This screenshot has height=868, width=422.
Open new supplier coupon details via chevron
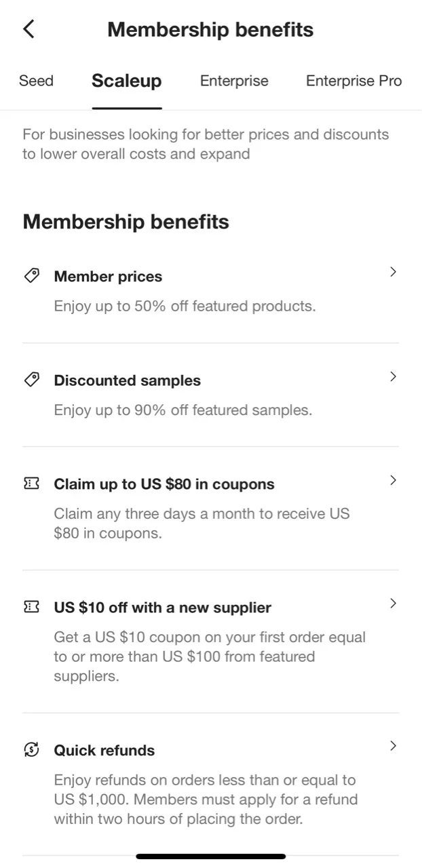393,603
